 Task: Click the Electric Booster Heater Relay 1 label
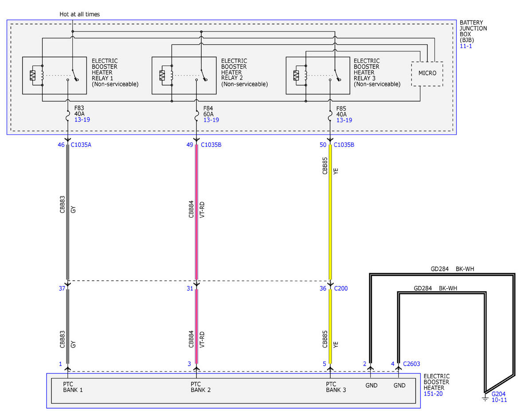pyautogui.click(x=115, y=72)
